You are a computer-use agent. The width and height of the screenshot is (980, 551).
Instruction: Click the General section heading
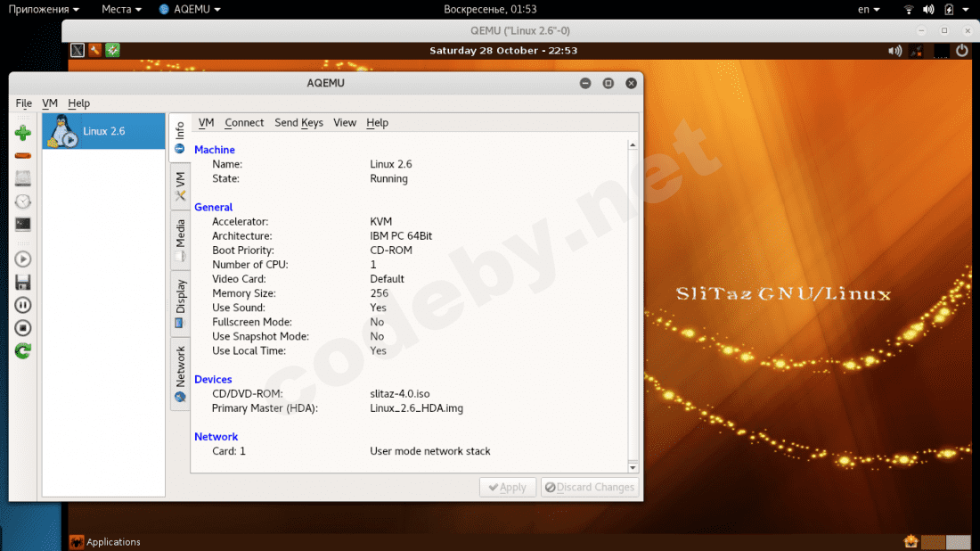[x=213, y=207]
